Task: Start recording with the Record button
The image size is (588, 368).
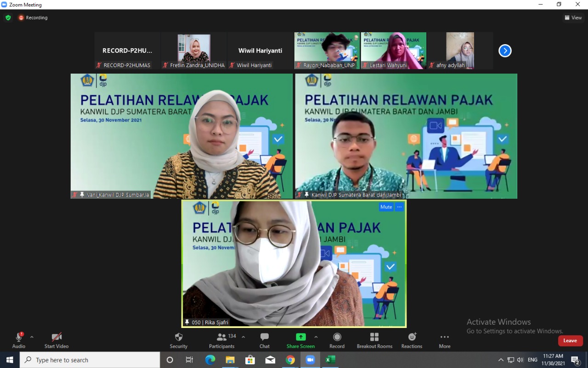Action: click(337, 337)
